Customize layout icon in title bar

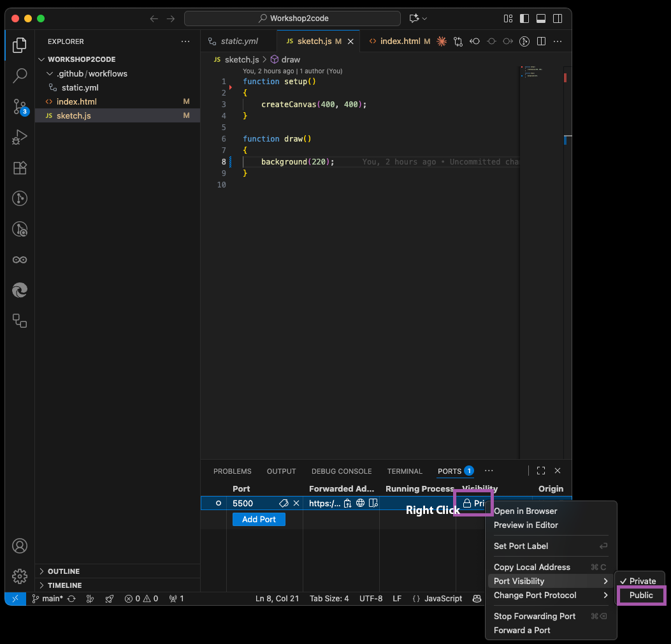point(508,18)
